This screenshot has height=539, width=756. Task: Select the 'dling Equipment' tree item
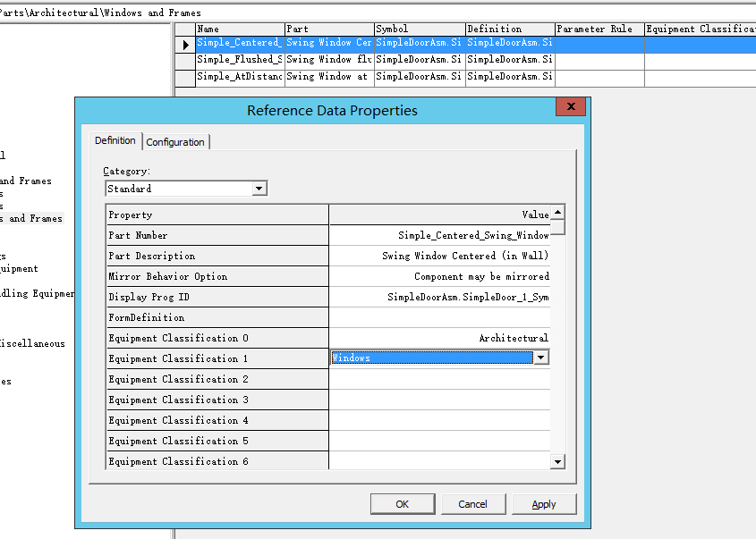tap(37, 293)
